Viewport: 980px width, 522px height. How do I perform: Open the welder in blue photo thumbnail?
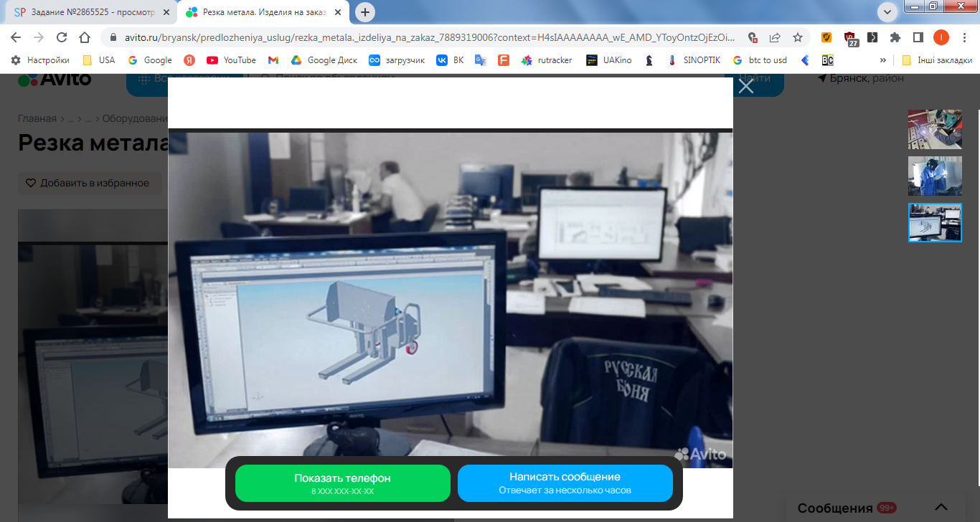935,176
